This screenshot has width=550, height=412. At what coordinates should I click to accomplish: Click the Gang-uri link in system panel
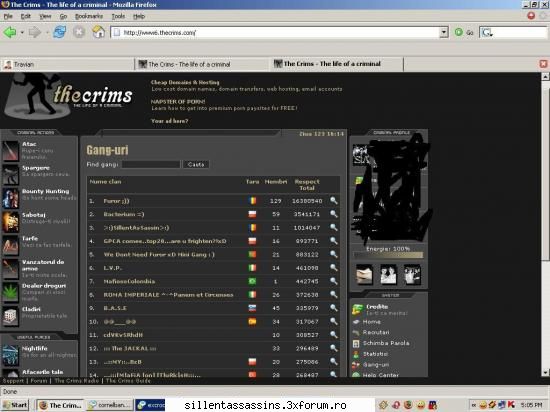point(376,365)
